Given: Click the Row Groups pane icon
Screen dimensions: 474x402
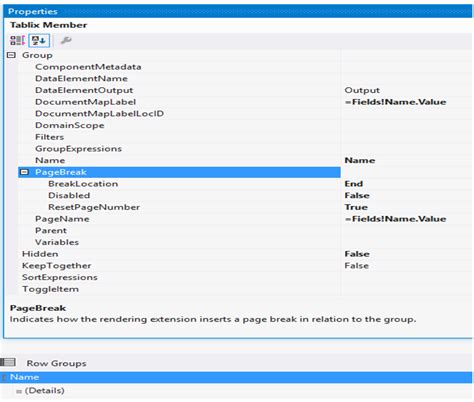Looking at the screenshot, I should (8, 362).
